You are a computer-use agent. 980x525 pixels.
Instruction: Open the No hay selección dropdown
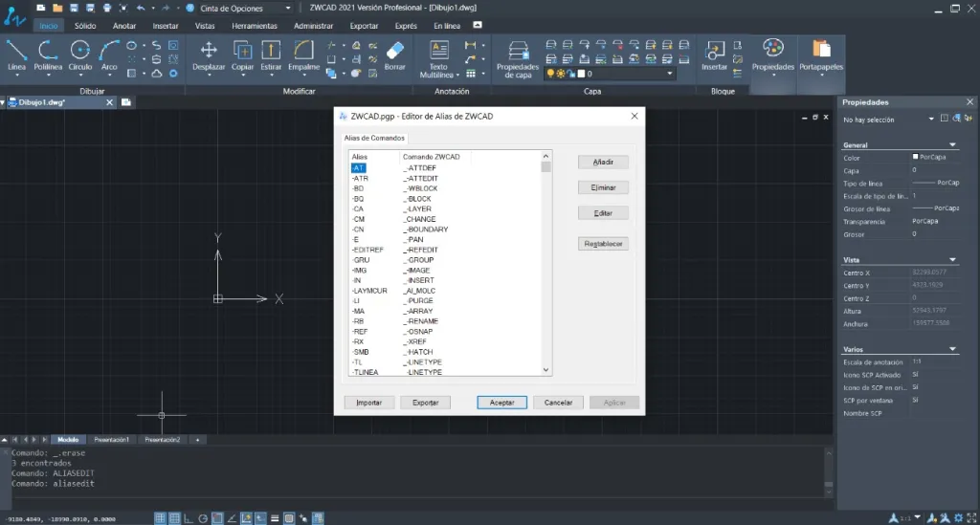point(931,120)
